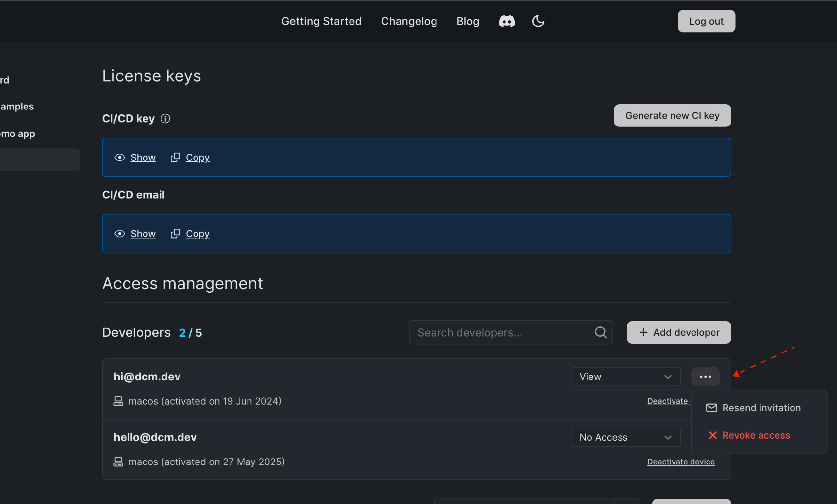This screenshot has height=504, width=837.
Task: Expand the No Access dropdown
Action: click(x=626, y=437)
